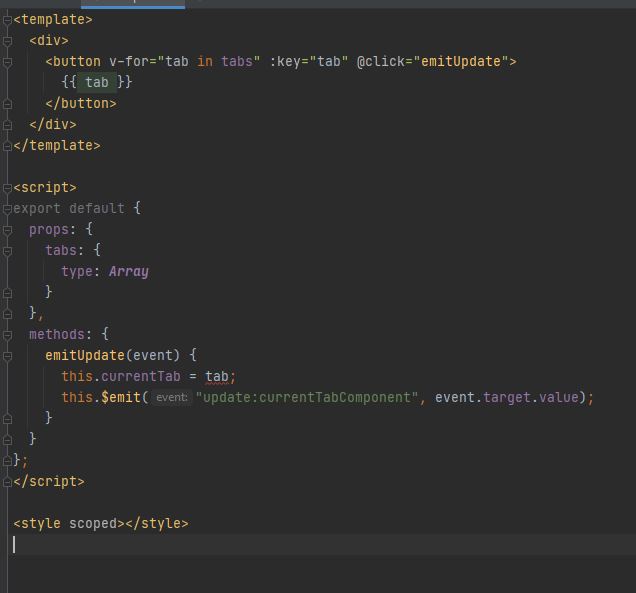Collapse the fold marker on the 'tabs: {' line
The image size is (636, 593).
(7, 251)
